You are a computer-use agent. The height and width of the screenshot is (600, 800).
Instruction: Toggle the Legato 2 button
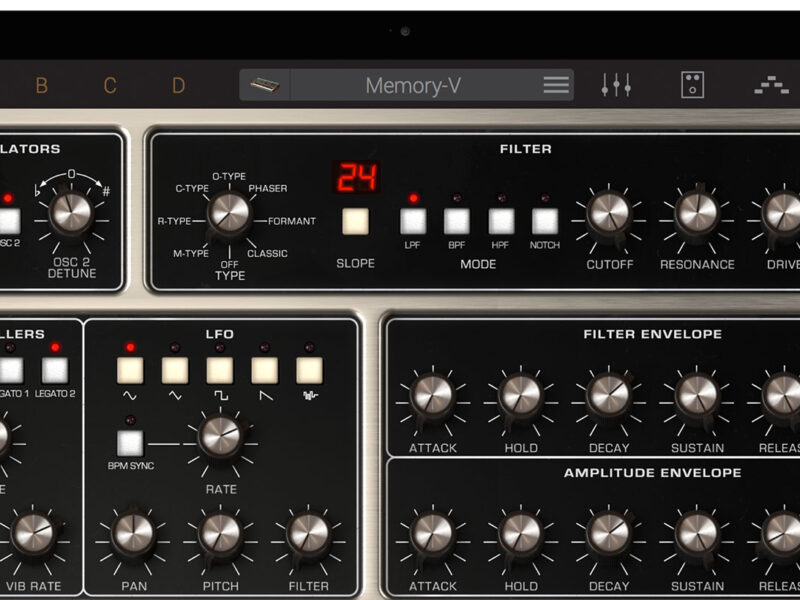(x=55, y=370)
